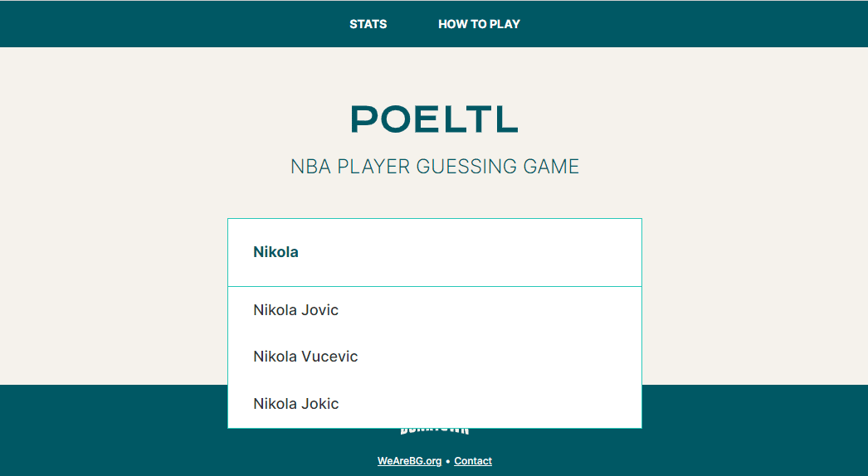Click the partially hidden footer logo
Screen dimensions: 868x476
pos(435,431)
